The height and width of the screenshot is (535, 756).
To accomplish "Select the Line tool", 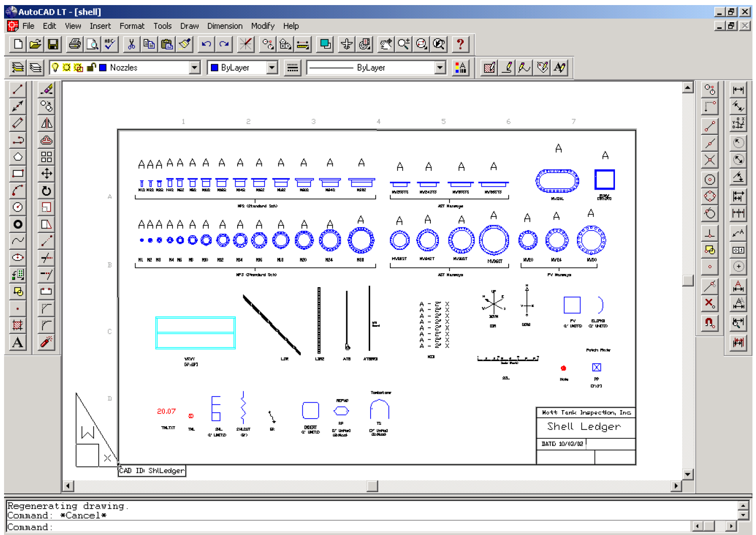I will (x=17, y=90).
